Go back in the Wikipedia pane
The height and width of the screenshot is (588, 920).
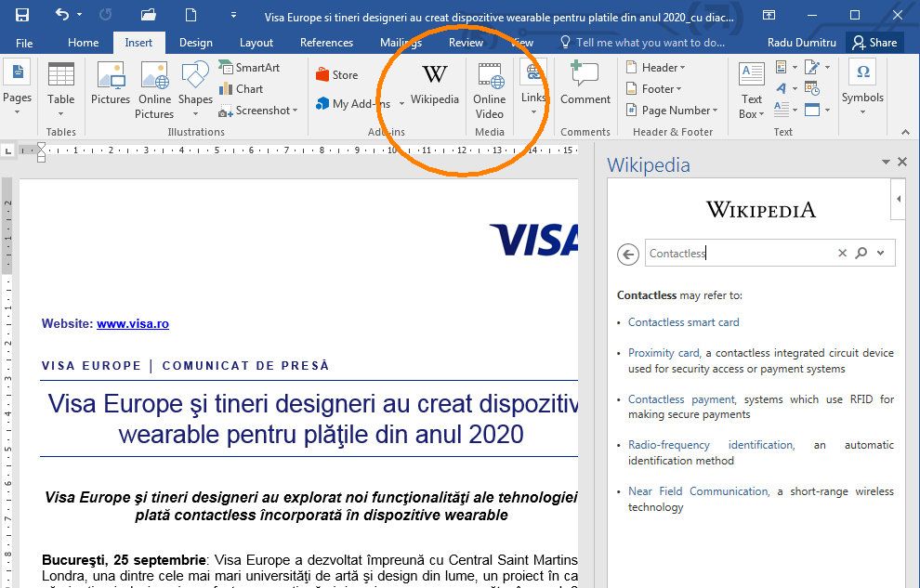(628, 255)
